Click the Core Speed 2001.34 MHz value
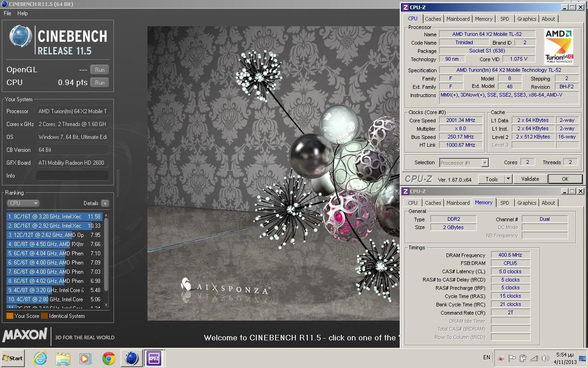Screen dimensions: 588x368 [461, 120]
